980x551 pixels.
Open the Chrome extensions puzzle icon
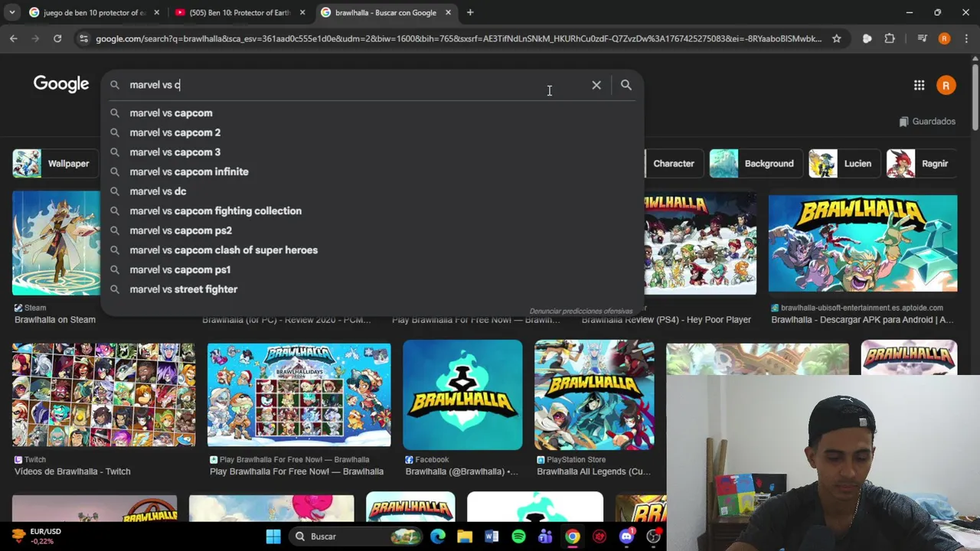click(890, 38)
